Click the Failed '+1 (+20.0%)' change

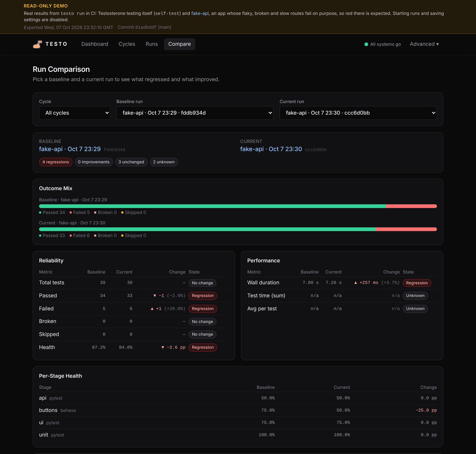click(168, 308)
